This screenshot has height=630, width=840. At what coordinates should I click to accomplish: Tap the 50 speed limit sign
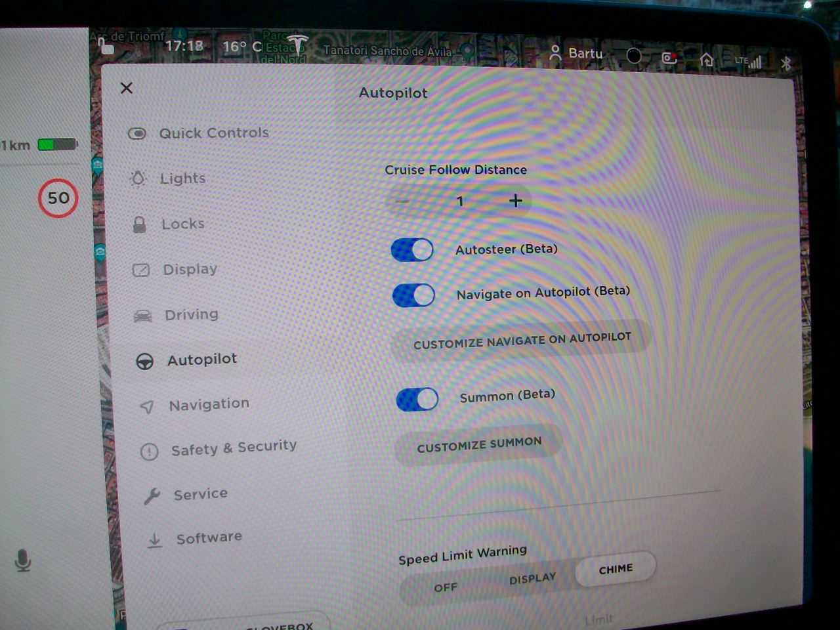[58, 198]
